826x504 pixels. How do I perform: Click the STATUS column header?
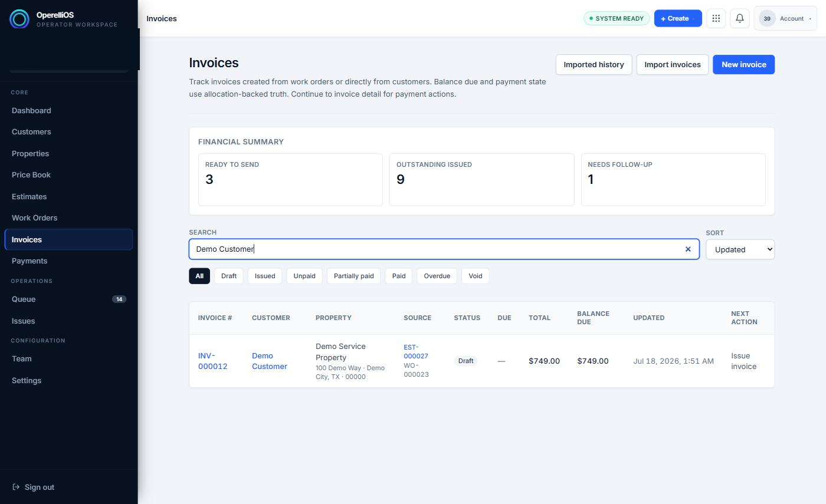pyautogui.click(x=467, y=318)
